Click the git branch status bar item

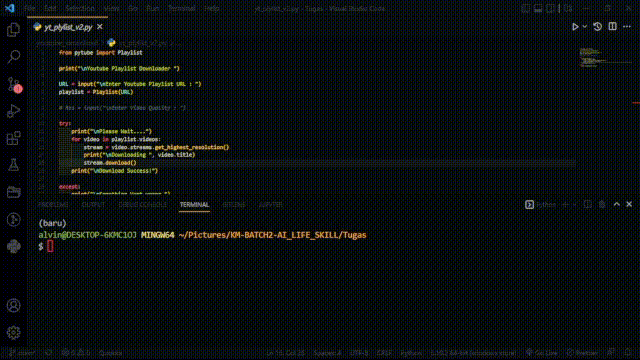(22, 353)
